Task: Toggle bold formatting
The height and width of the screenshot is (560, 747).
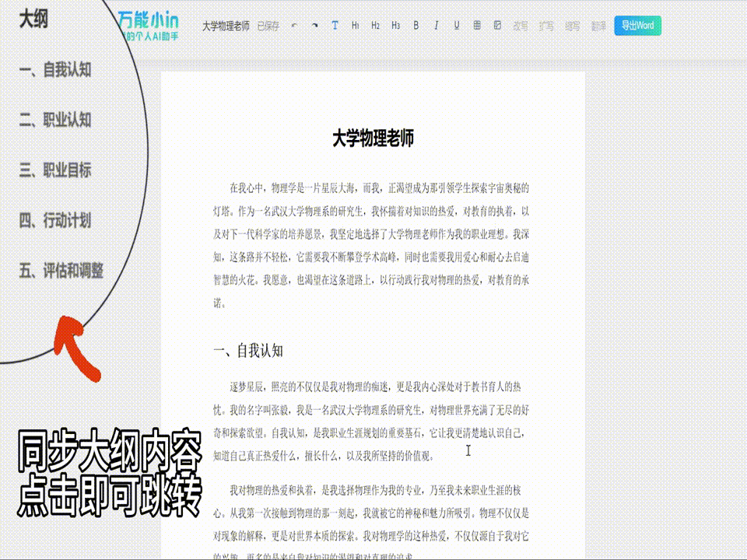Action: [x=416, y=26]
